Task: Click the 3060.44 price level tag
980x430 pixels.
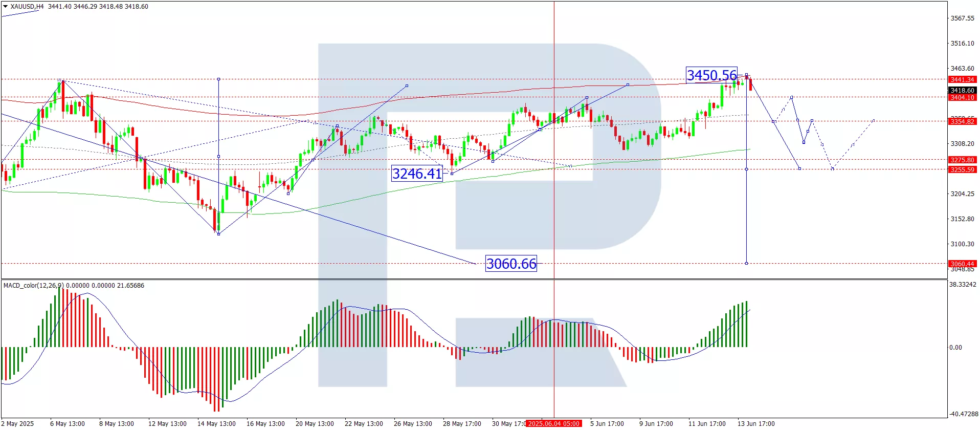Action: [962, 264]
